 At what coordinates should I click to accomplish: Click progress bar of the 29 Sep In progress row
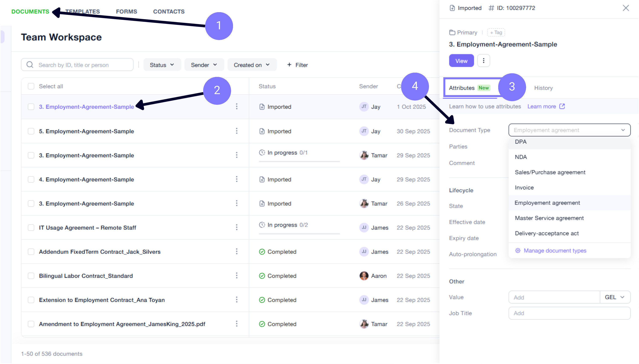click(x=299, y=161)
